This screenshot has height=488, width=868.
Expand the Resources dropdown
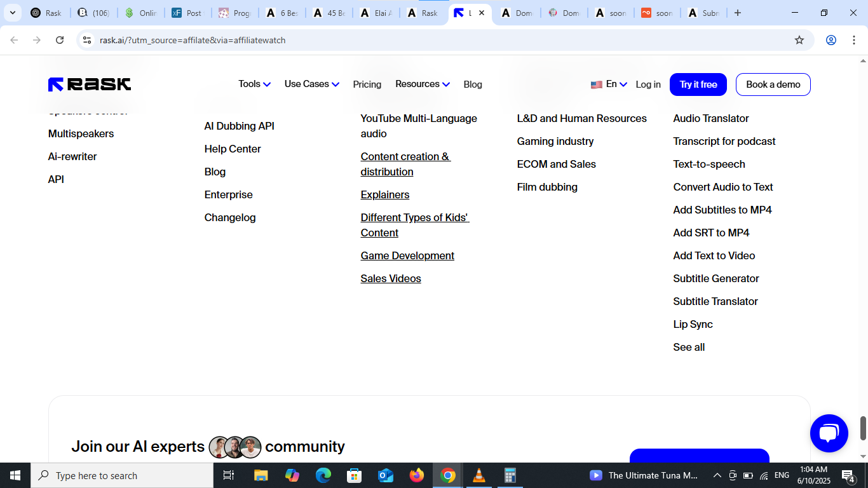(x=423, y=84)
